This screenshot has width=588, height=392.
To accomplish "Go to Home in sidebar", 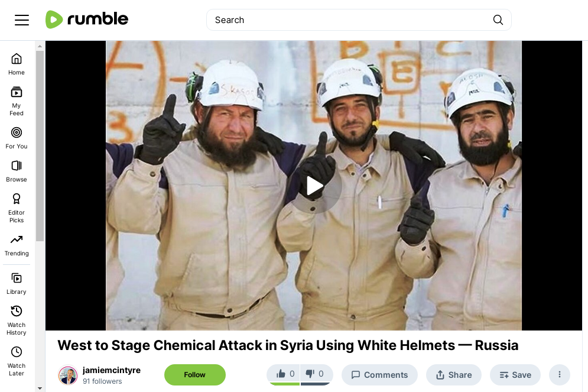I will tap(17, 64).
